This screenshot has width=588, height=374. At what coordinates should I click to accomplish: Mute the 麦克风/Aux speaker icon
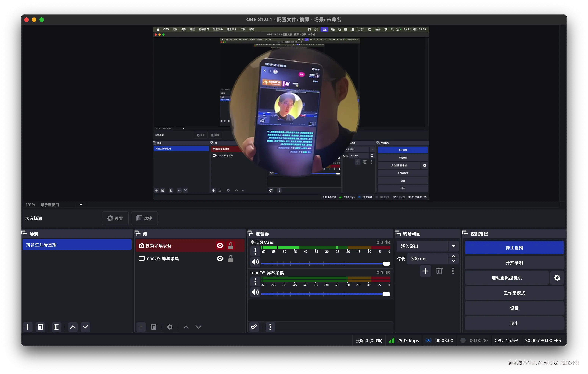coord(255,262)
